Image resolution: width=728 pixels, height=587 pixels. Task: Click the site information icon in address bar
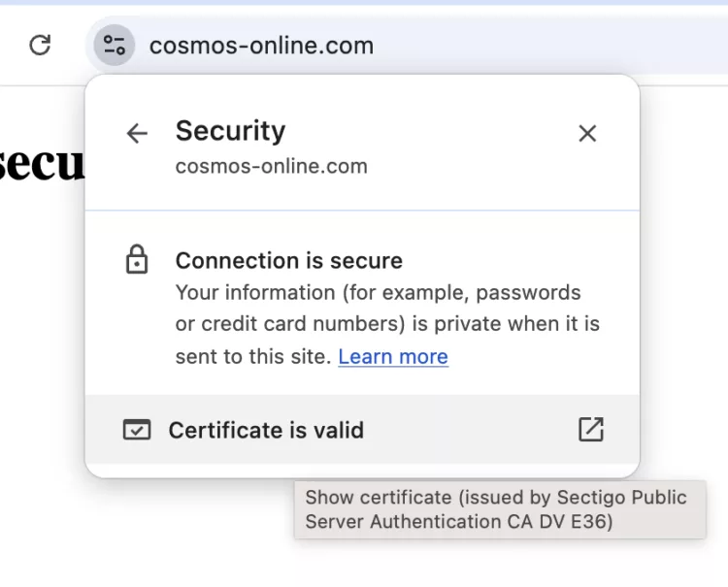(115, 45)
